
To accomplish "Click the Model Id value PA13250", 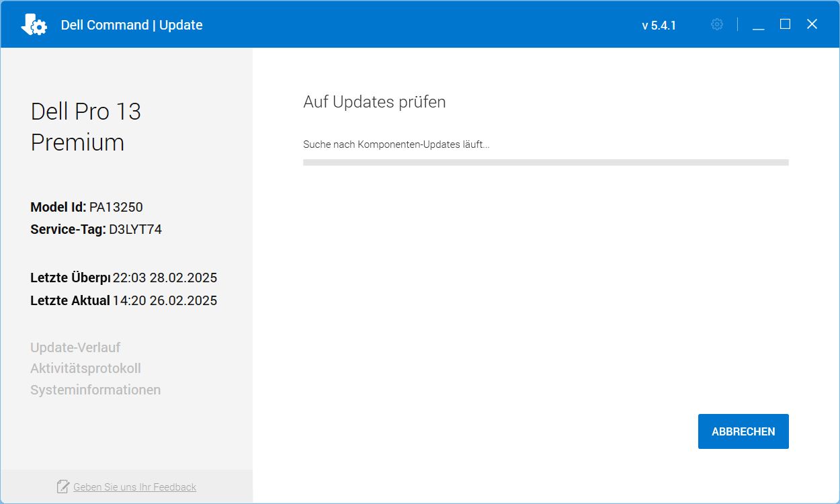I will pos(116,207).
